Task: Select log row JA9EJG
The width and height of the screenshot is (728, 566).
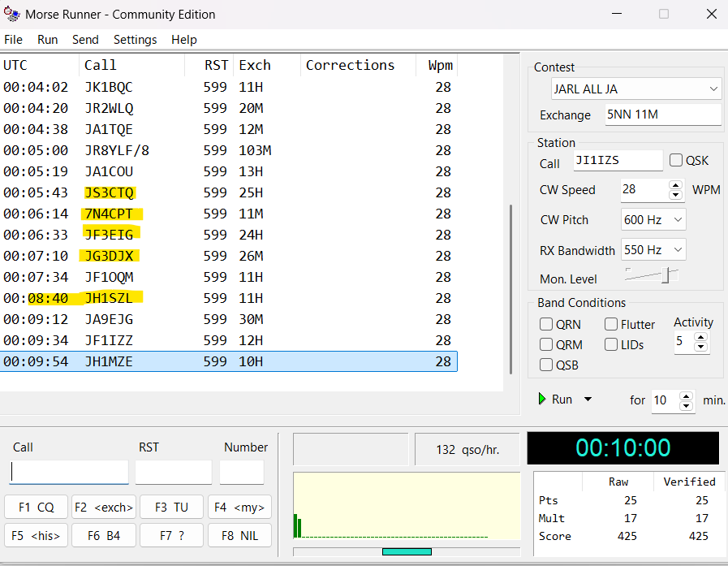Action: tap(228, 319)
